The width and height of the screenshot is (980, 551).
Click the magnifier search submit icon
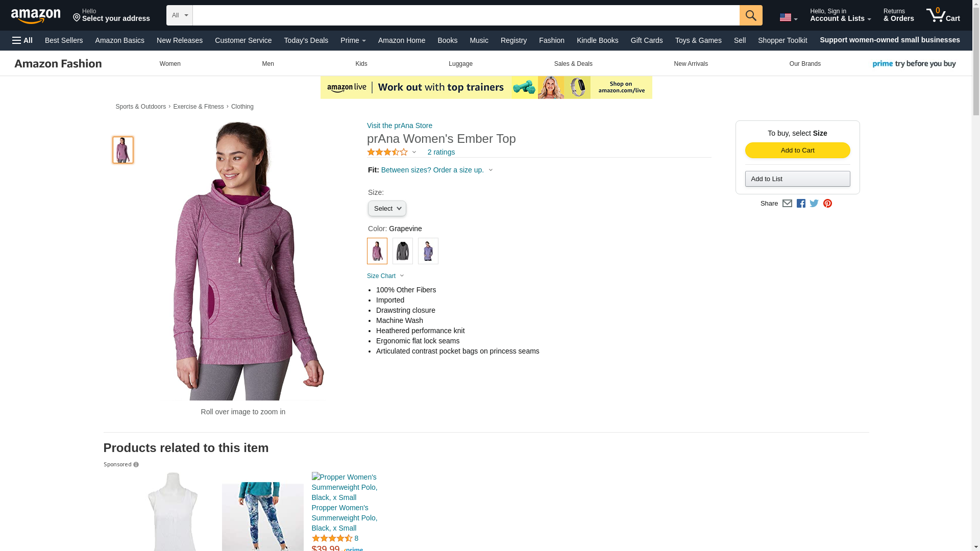pos(750,15)
